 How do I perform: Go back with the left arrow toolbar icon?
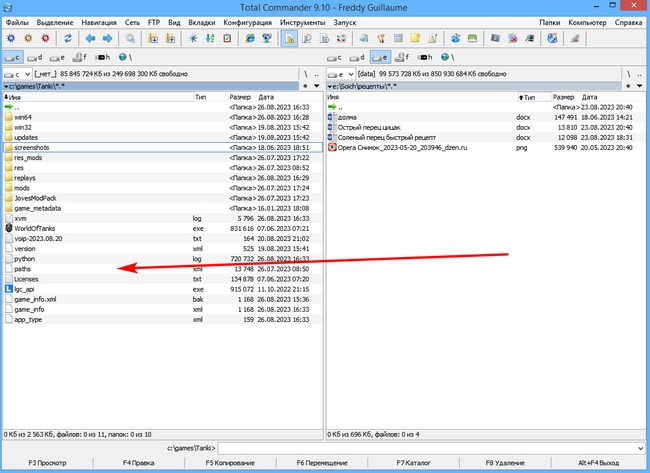click(x=90, y=39)
